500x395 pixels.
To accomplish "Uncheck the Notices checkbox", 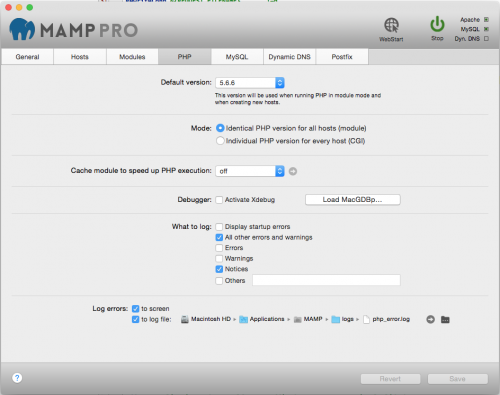I will pyautogui.click(x=219, y=269).
